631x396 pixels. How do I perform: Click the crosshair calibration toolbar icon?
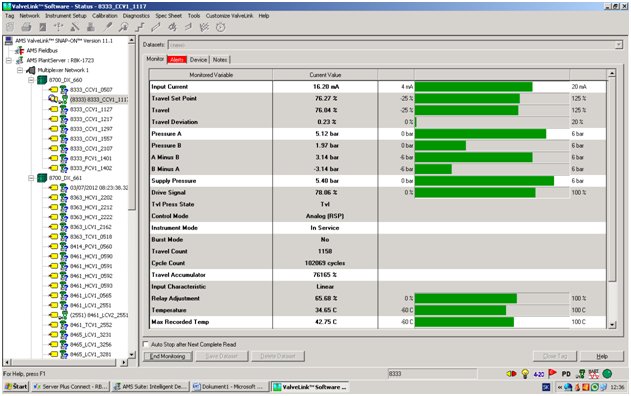click(x=59, y=27)
